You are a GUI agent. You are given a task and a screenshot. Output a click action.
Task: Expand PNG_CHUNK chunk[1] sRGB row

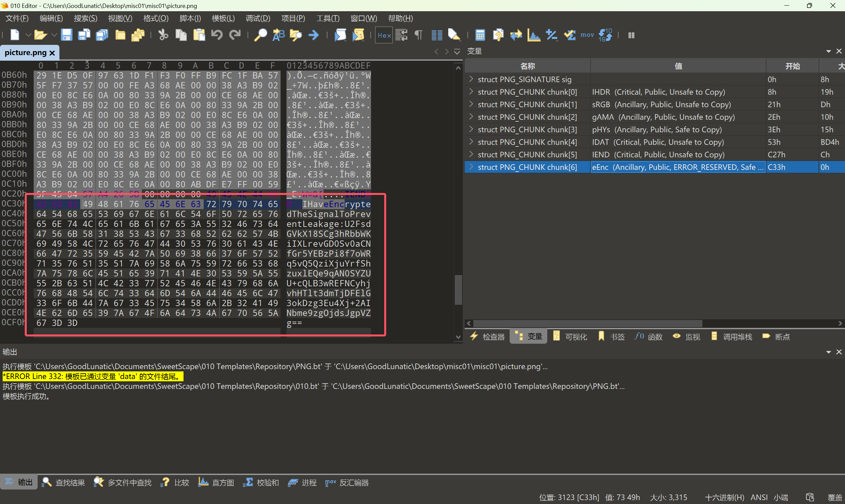[471, 104]
